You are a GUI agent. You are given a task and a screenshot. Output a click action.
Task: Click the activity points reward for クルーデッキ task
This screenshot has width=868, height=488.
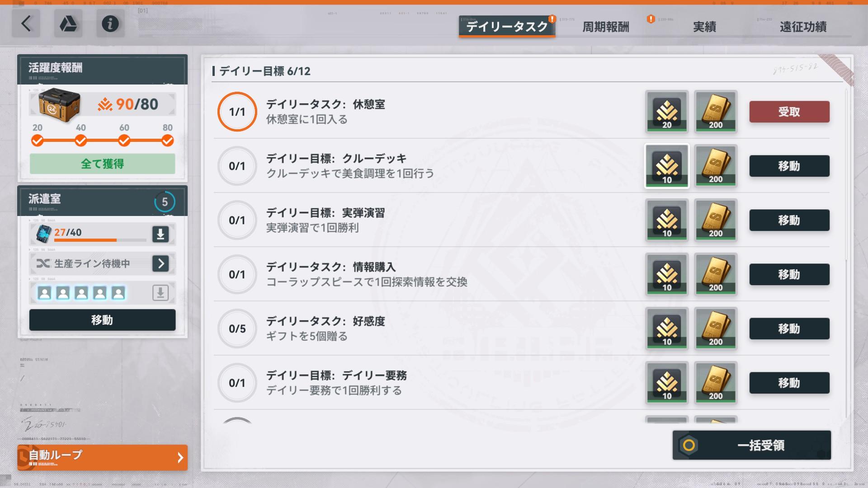(x=667, y=166)
